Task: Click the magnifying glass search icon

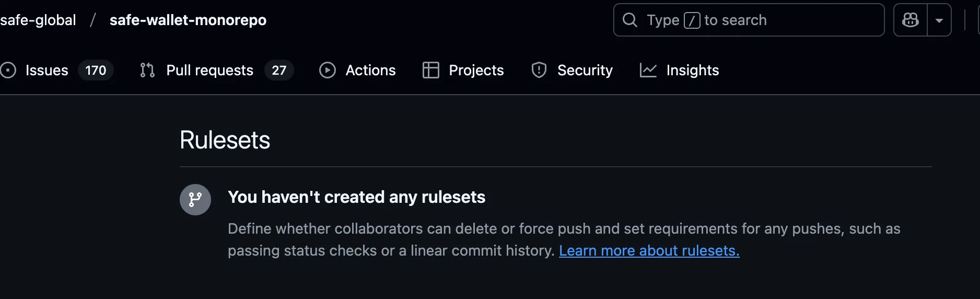Action: coord(630,20)
